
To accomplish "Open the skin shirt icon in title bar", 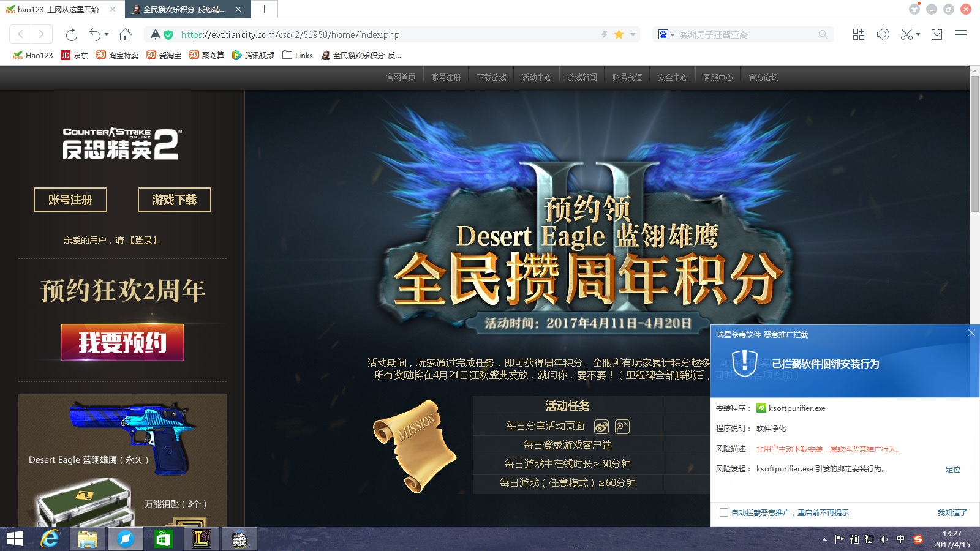I will 914,9.
